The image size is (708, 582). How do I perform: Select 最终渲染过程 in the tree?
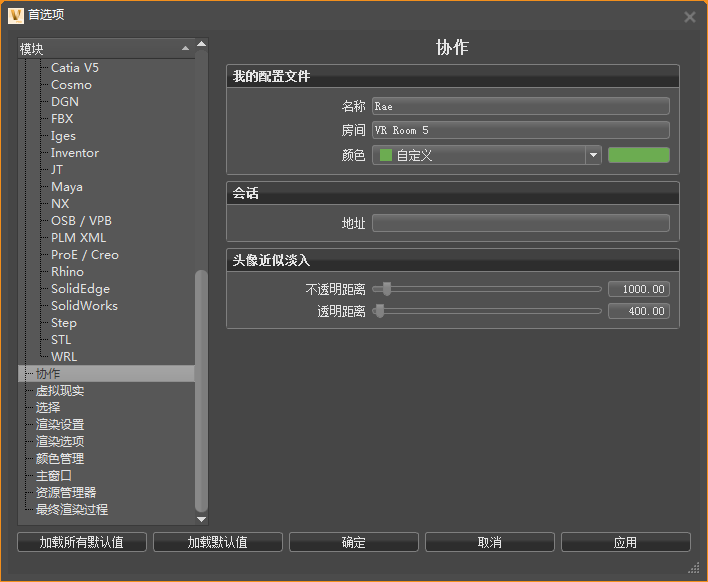tap(72, 510)
